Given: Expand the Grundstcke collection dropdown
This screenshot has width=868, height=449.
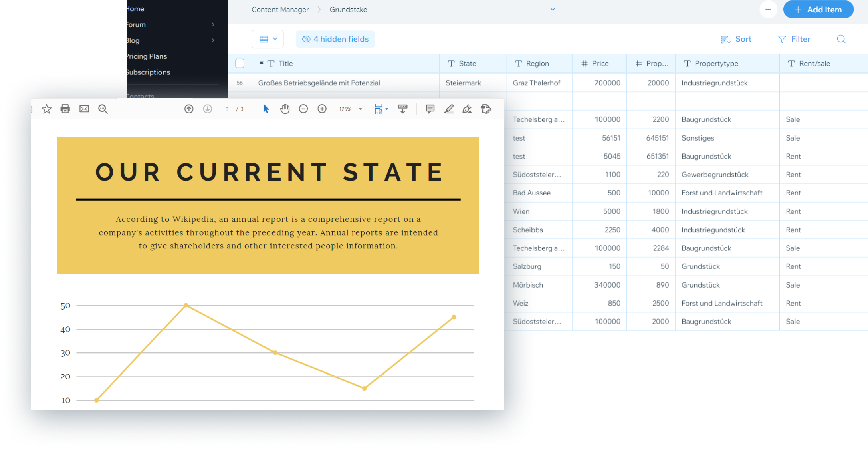Looking at the screenshot, I should 553,9.
